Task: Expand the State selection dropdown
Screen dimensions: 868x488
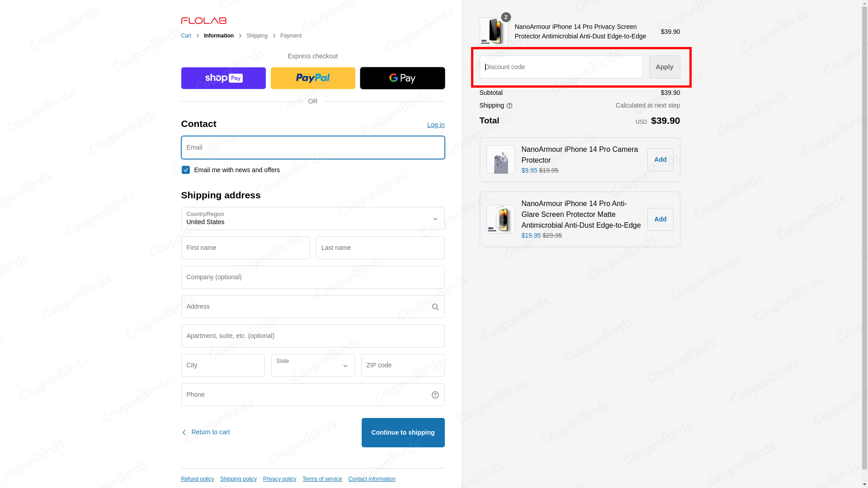Action: point(312,365)
